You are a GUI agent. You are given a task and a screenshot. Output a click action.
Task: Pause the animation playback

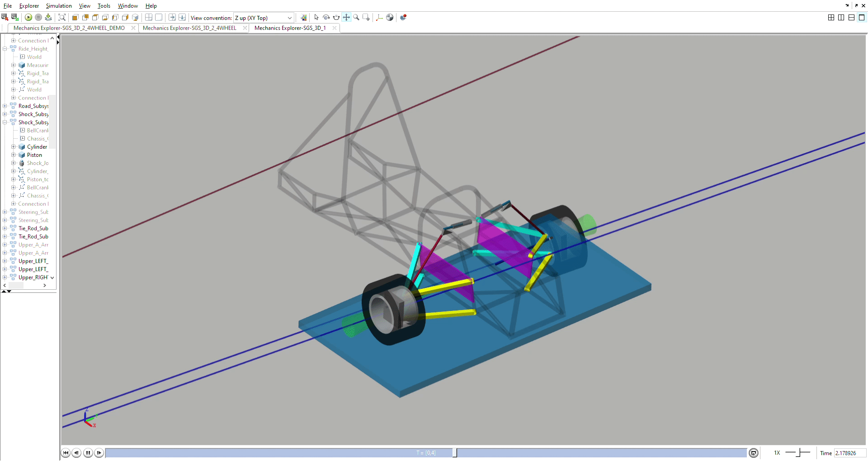point(88,453)
